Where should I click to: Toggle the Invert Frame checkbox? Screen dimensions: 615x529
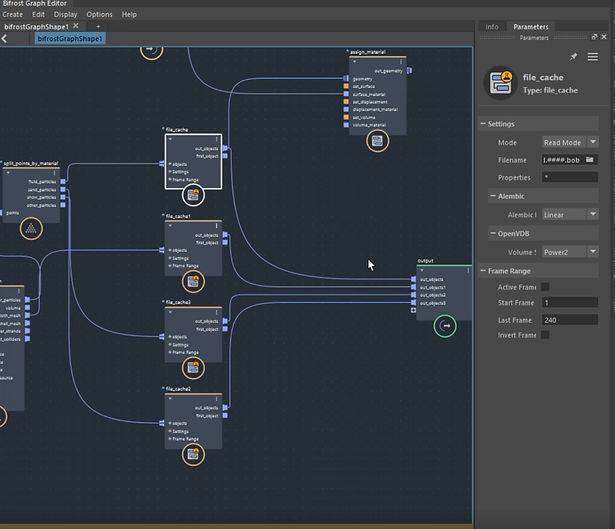coord(545,335)
